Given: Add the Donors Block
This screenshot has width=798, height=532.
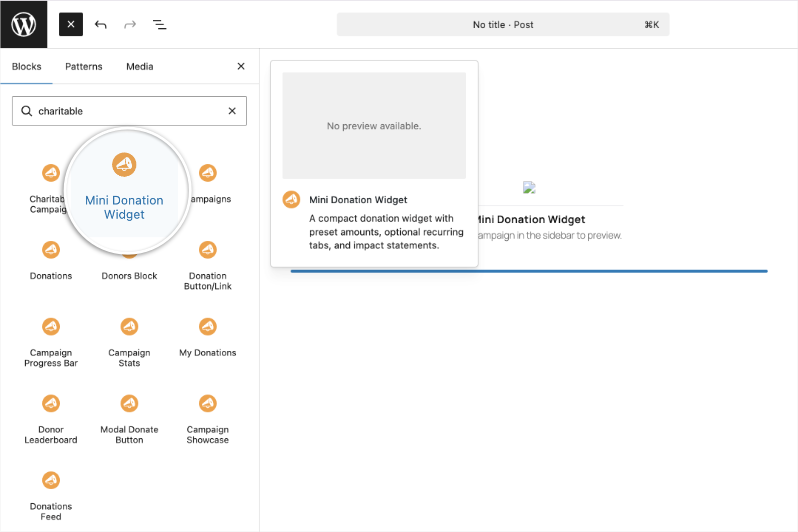Looking at the screenshot, I should click(x=129, y=260).
